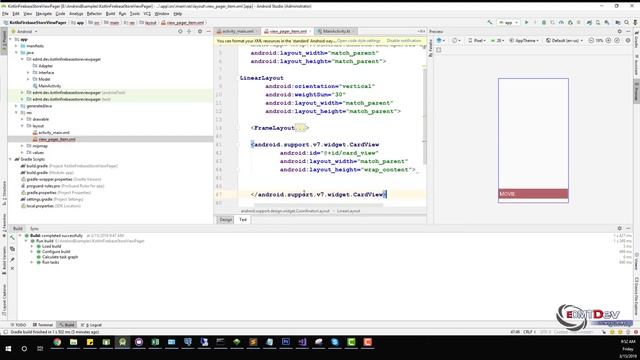Open Excel from the taskbar
The width and height of the screenshot is (640, 360).
155,342
